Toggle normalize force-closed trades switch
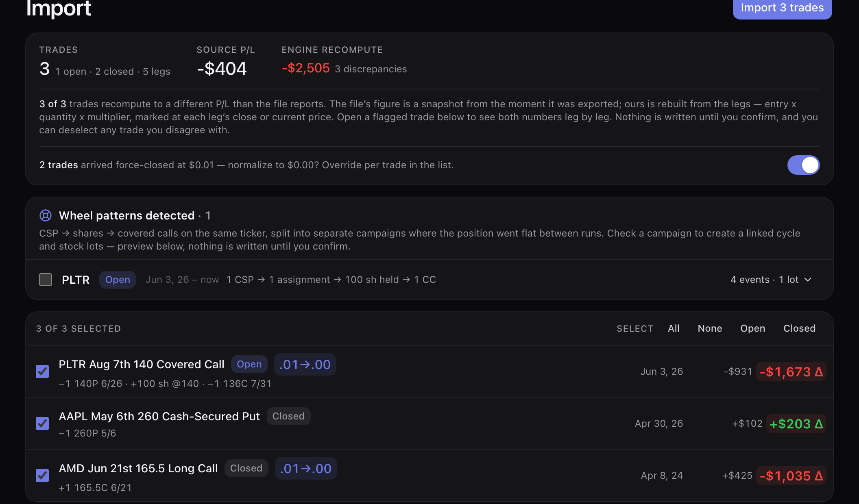This screenshot has height=504, width=859. 803,165
